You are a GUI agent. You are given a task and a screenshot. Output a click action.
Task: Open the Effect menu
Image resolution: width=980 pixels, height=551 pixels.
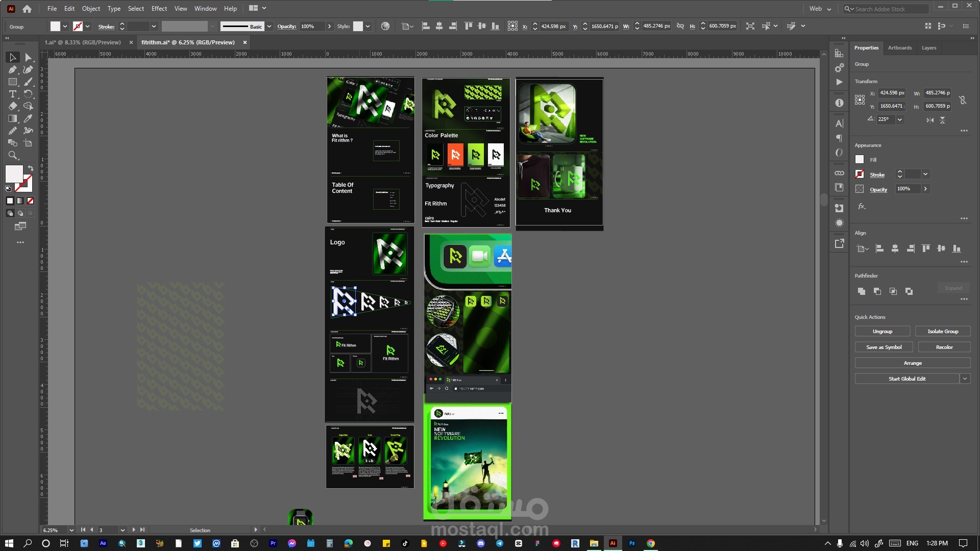click(x=159, y=9)
